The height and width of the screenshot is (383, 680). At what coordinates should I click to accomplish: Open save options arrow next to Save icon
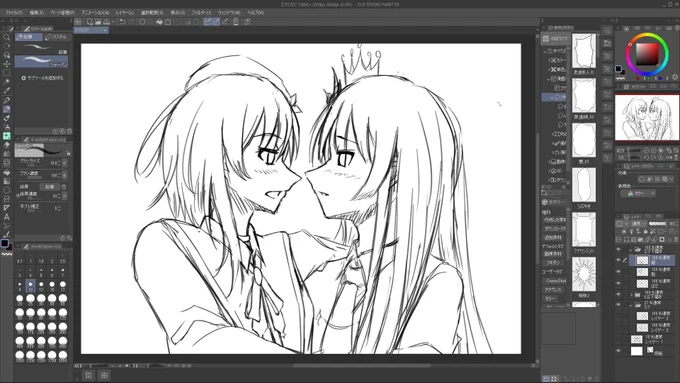[x=113, y=21]
